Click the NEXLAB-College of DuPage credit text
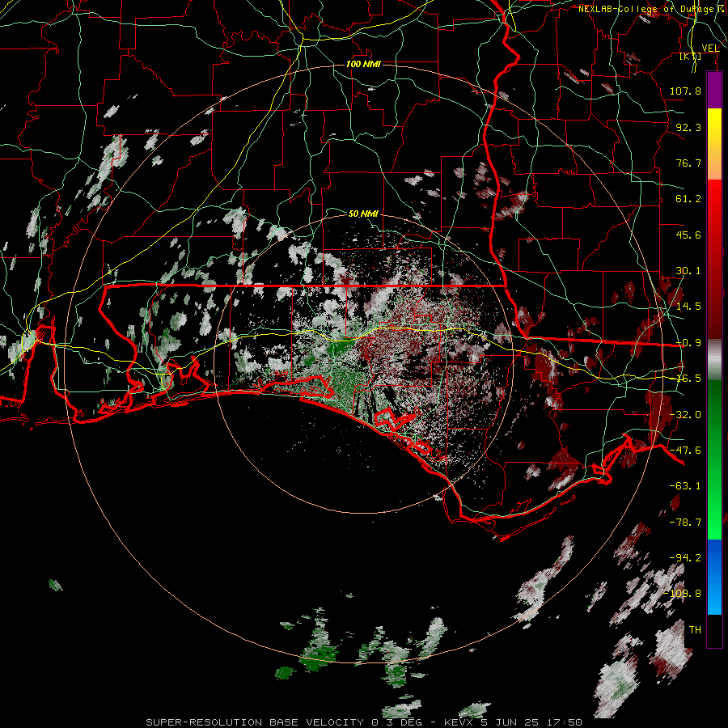728x728 pixels. point(652,9)
